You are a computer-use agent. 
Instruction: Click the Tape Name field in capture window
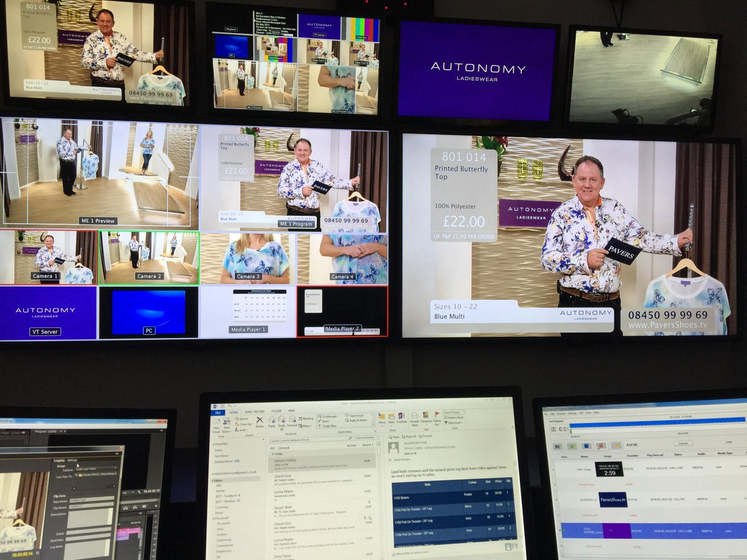92,499
